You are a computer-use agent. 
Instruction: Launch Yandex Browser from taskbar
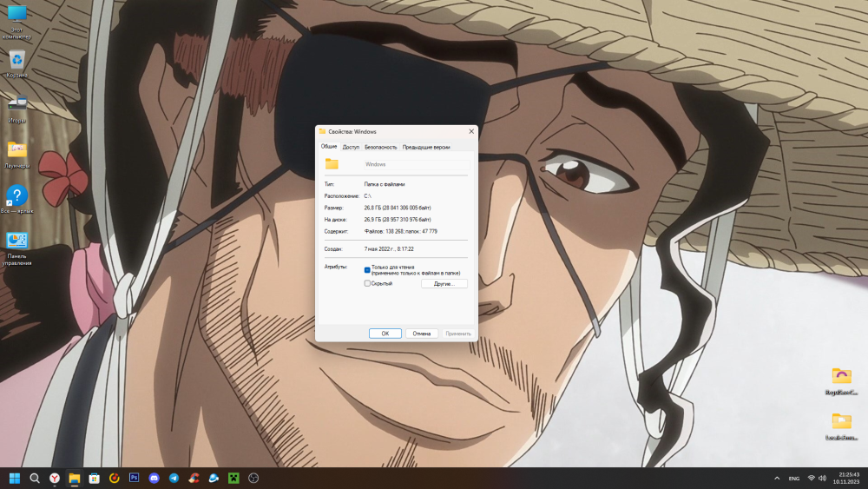(54, 478)
